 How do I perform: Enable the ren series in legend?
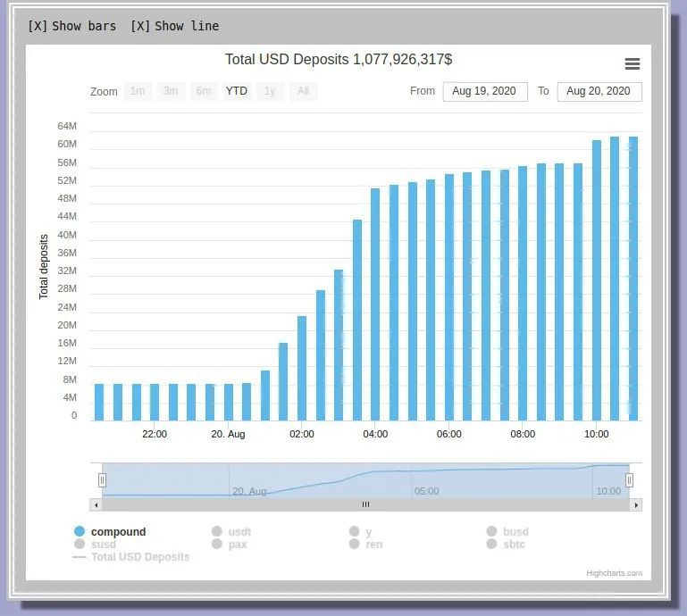[x=366, y=545]
